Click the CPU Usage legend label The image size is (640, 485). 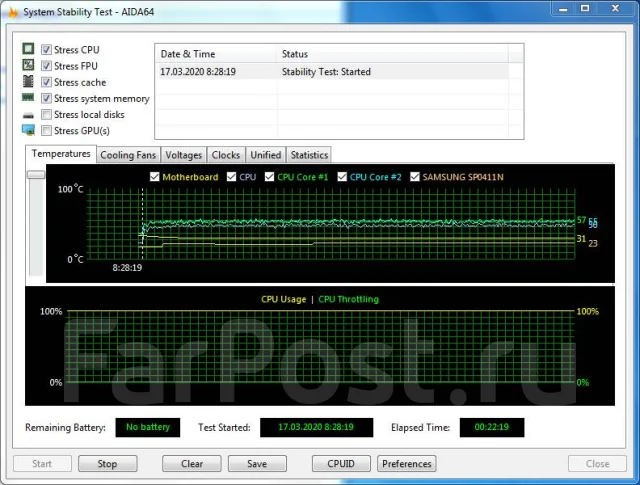click(x=284, y=299)
